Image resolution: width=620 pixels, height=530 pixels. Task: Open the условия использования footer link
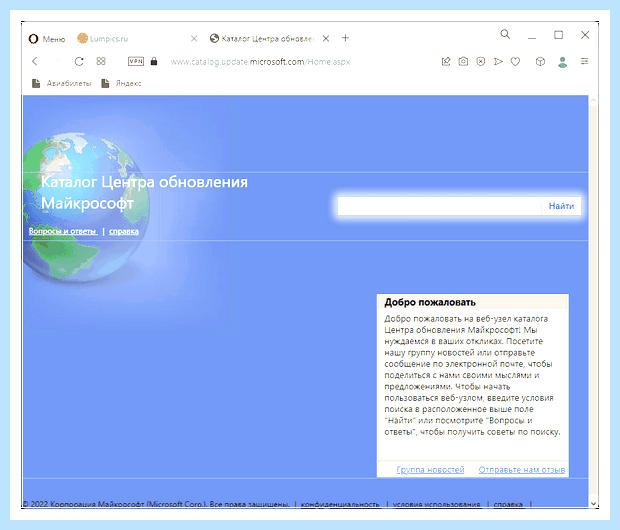(437, 504)
